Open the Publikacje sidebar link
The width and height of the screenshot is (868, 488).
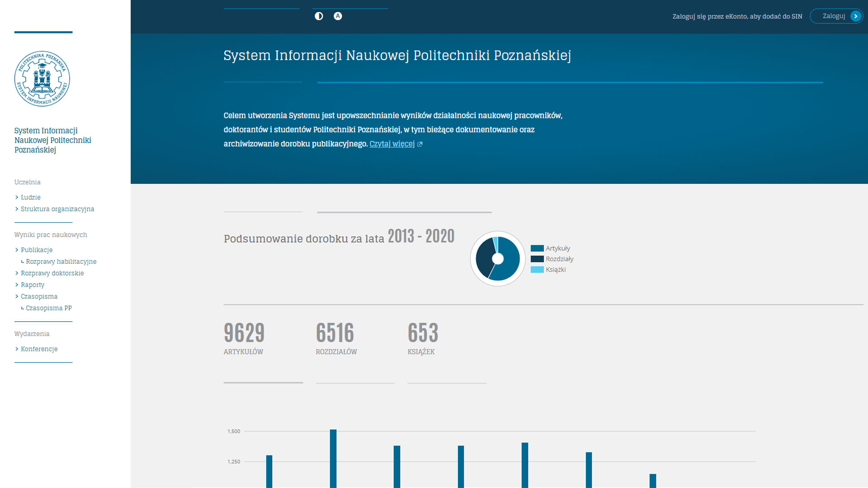click(x=37, y=250)
